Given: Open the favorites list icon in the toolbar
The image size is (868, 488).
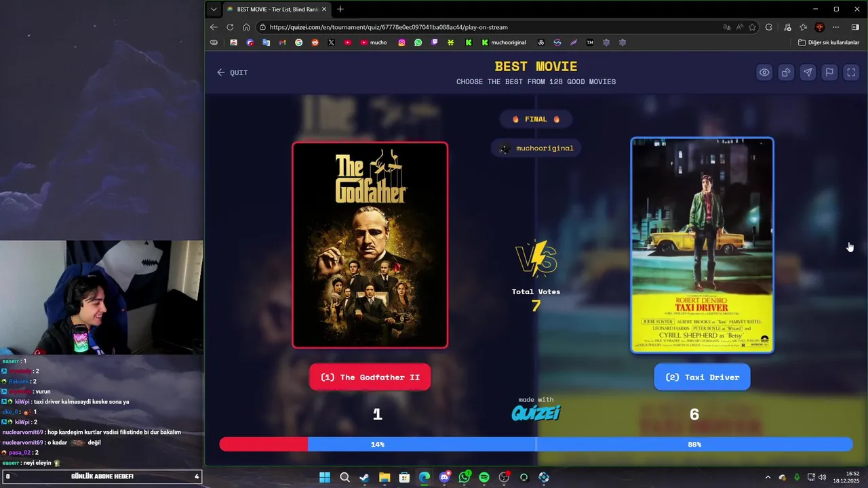Looking at the screenshot, I should coord(804,27).
